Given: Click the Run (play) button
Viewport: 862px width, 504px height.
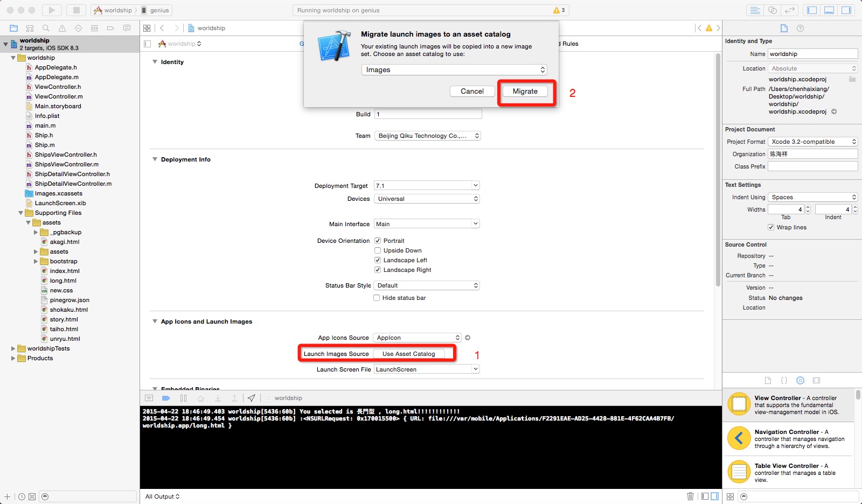Looking at the screenshot, I should point(52,10).
